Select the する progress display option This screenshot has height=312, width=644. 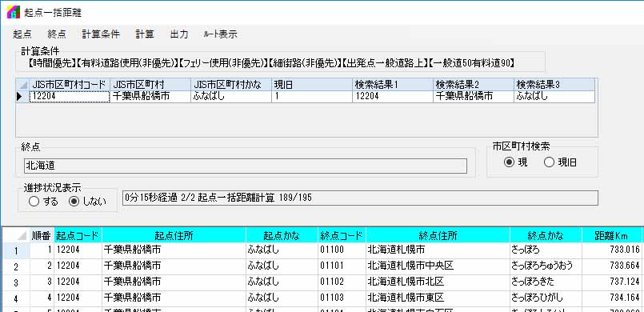(43, 202)
